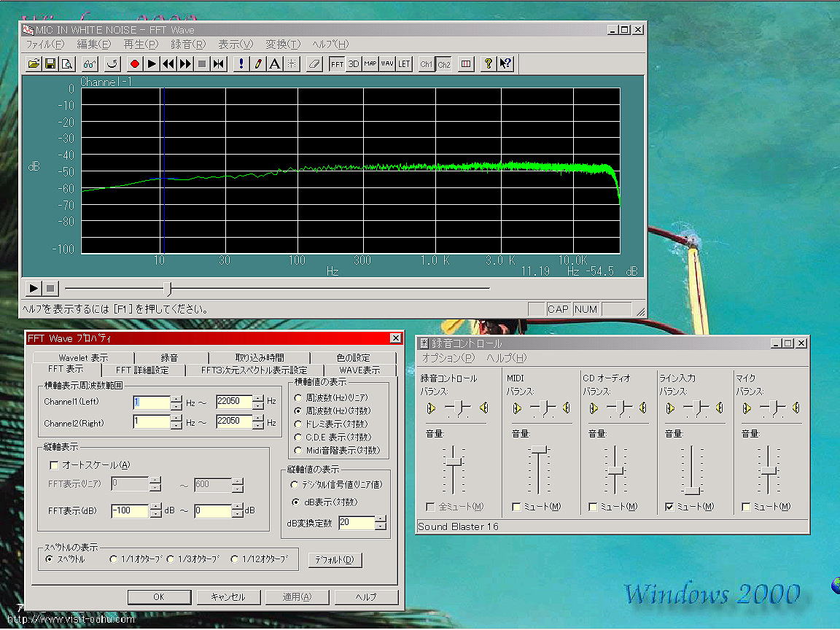Click the キャンセル button
This screenshot has height=630, width=840.
click(228, 596)
